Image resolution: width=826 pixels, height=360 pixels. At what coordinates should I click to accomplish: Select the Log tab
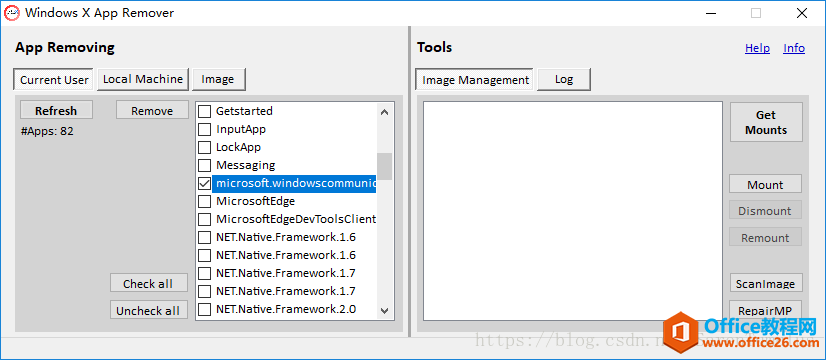click(564, 80)
